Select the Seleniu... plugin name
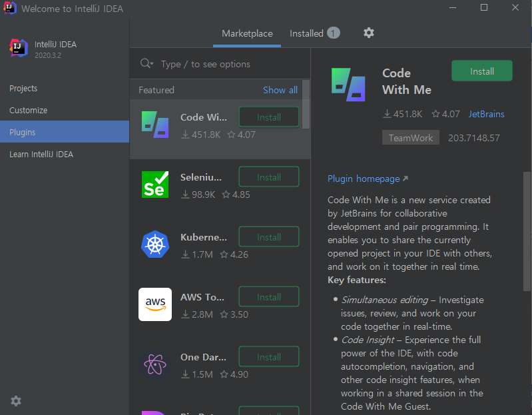 point(201,177)
